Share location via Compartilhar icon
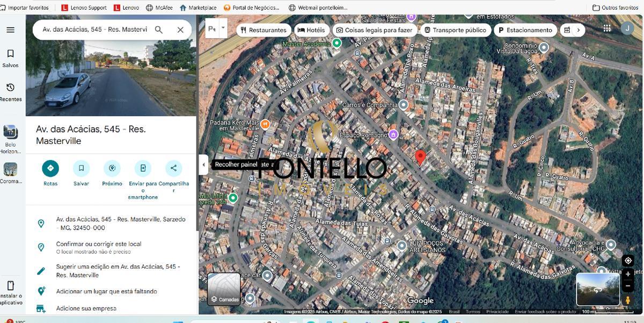The height and width of the screenshot is (323, 644). (173, 168)
